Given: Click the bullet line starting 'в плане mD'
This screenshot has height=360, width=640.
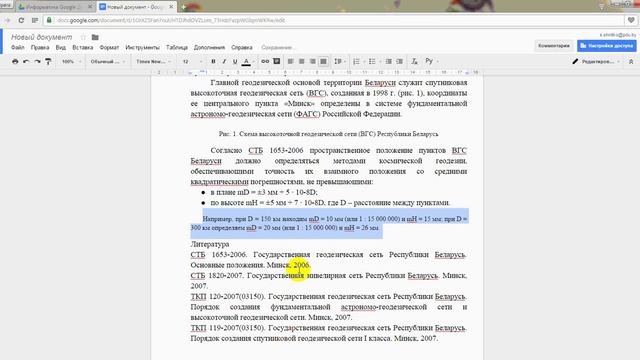Looking at the screenshot, I should coord(264,192).
